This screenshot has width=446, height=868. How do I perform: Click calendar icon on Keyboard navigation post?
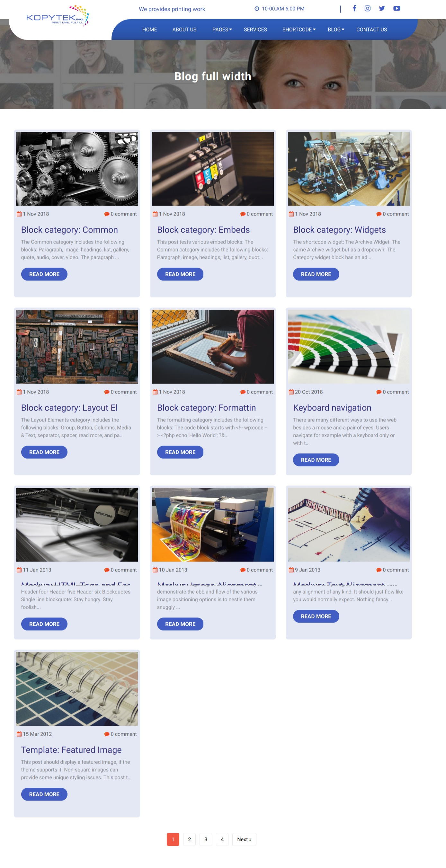(291, 392)
